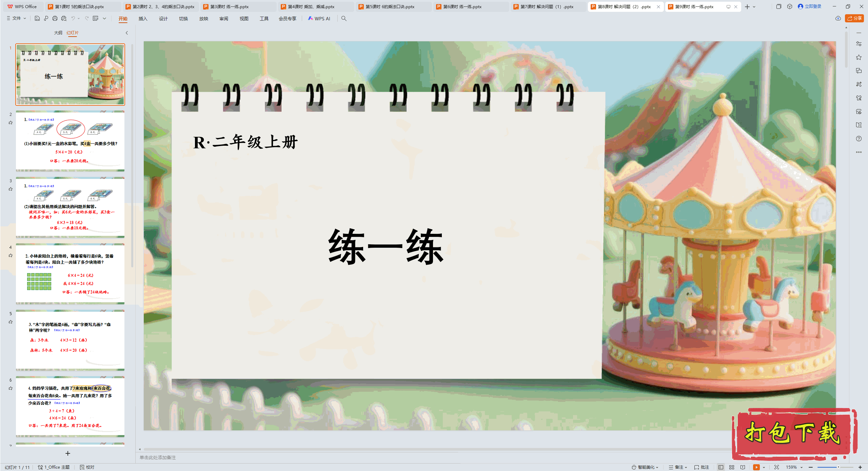
Task: Click the notes field 单击此处添加备注
Action: click(158, 457)
